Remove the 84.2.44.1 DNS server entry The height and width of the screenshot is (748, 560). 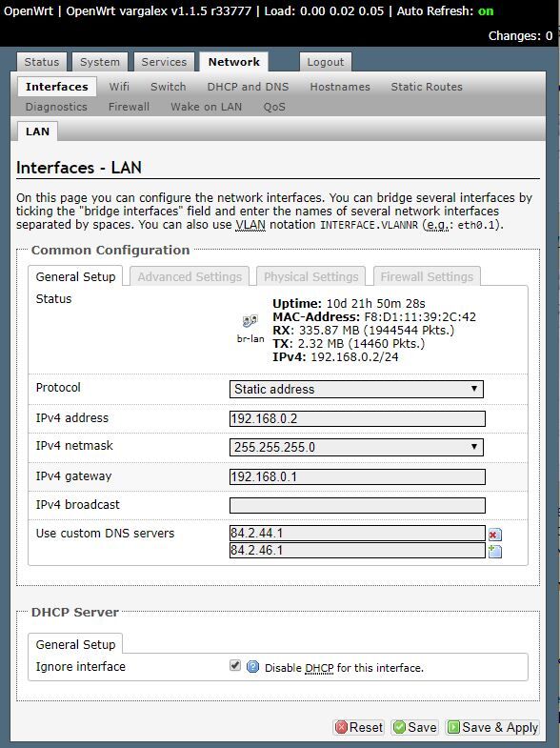click(494, 535)
